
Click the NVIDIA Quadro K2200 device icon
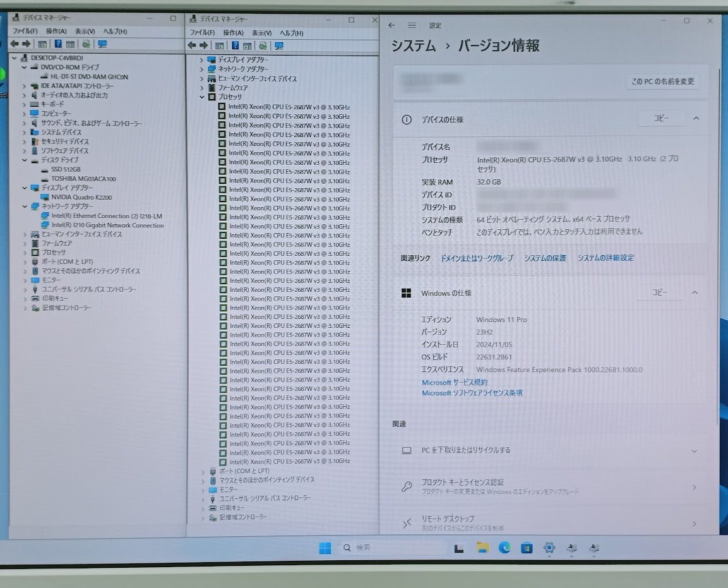point(45,197)
